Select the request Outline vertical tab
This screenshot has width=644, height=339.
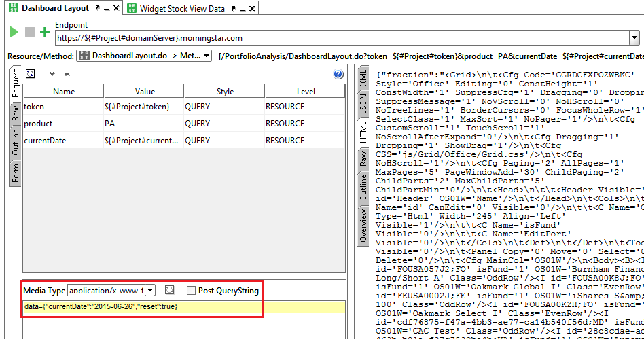[15, 142]
